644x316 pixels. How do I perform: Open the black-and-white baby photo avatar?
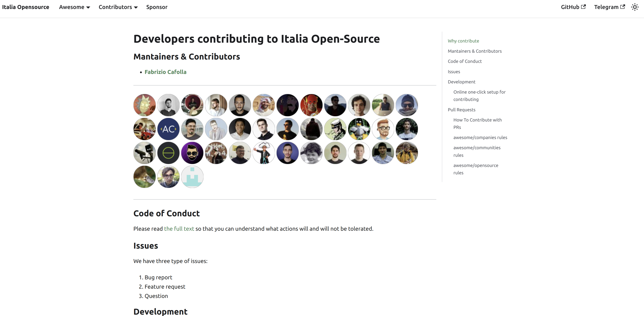[311, 153]
